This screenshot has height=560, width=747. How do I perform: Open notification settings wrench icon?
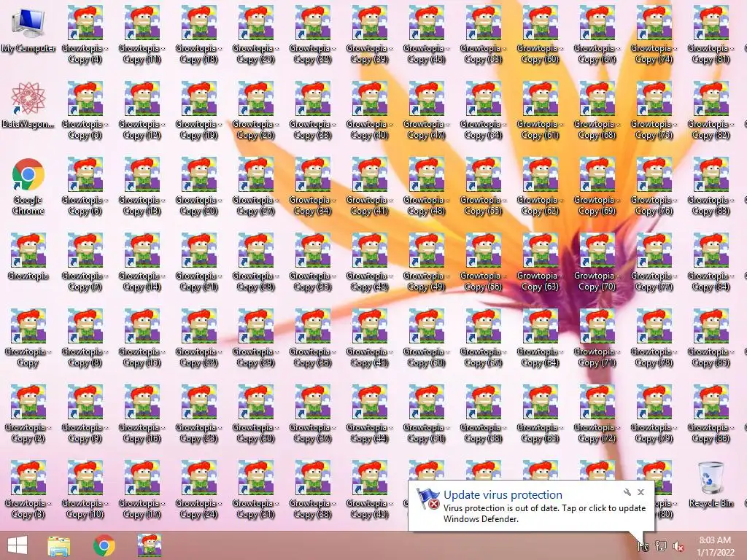[x=627, y=492]
